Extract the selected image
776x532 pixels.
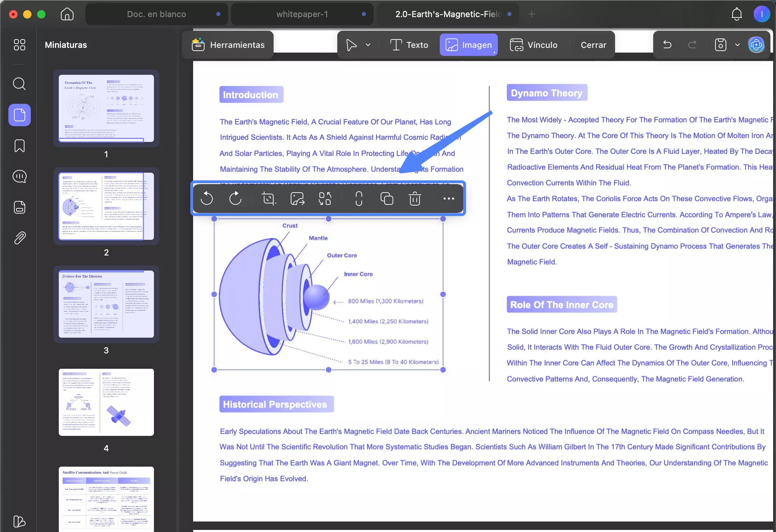click(297, 199)
